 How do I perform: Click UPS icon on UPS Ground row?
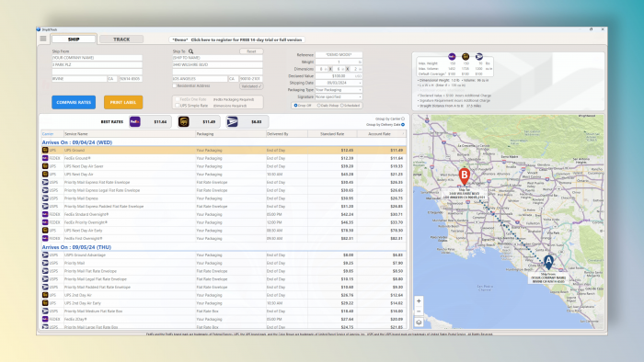coord(45,150)
